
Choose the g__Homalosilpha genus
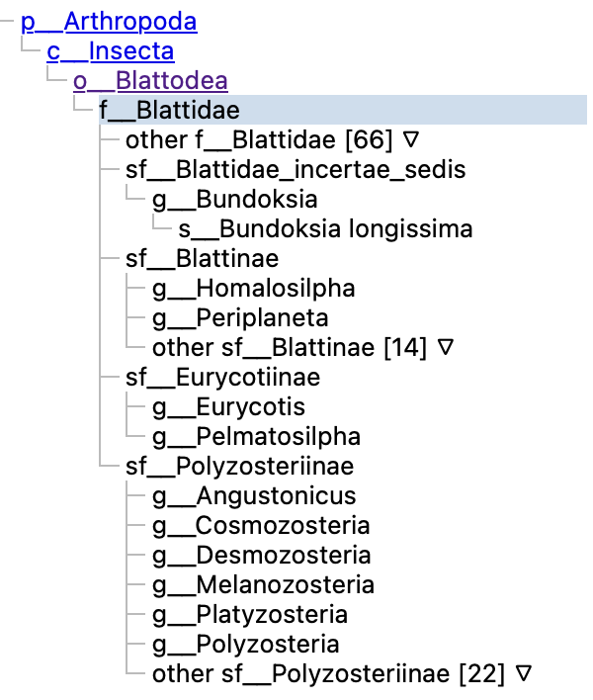pyautogui.click(x=253, y=289)
